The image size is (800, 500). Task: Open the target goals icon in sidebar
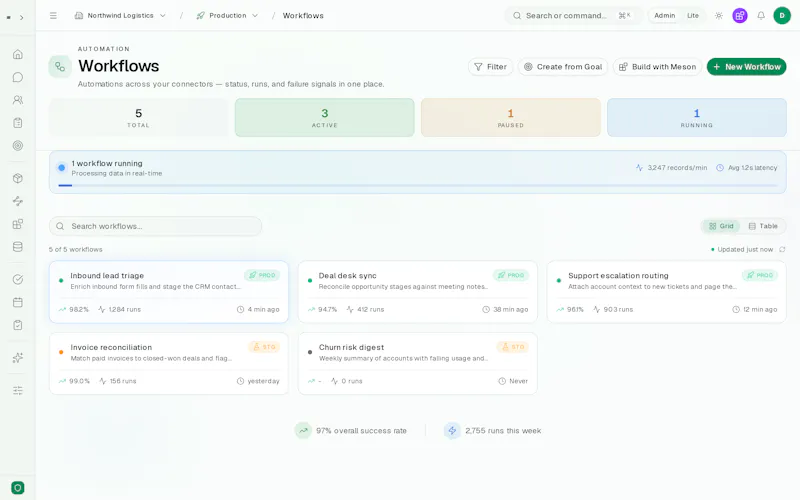tap(18, 146)
